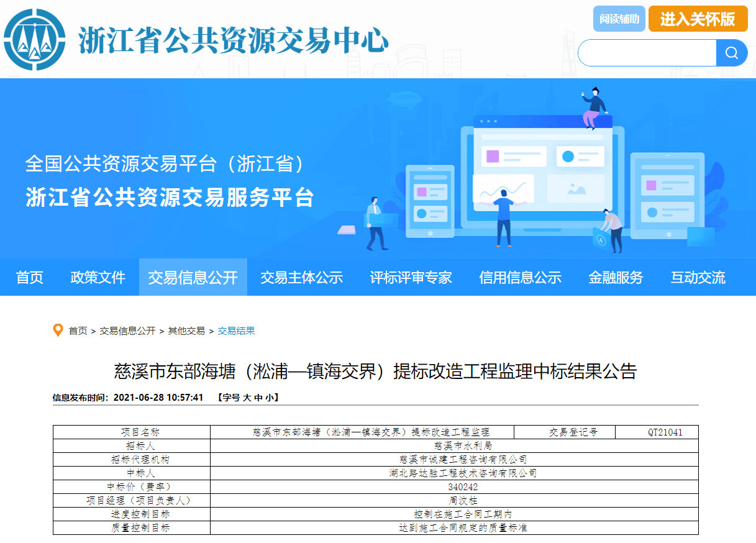Open 交易主体公示 in the navigation bar
Screen dimensions: 756x543
(x=301, y=278)
